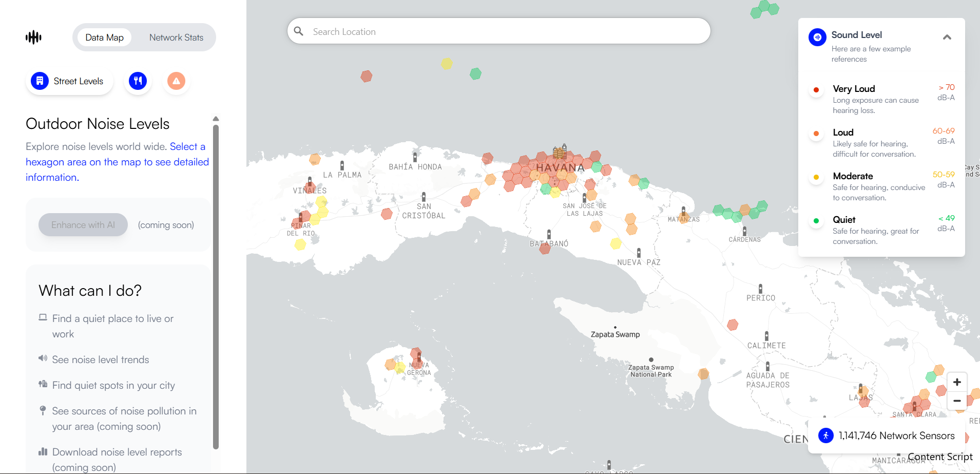This screenshot has width=980, height=474.
Task: Click the Loud orange color dot
Action: [x=816, y=134]
